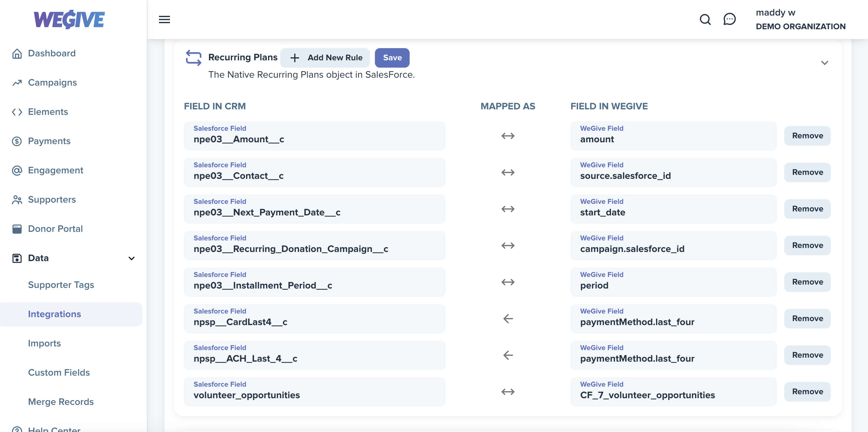
Task: Click the Engagement at-sign icon
Action: point(17,171)
